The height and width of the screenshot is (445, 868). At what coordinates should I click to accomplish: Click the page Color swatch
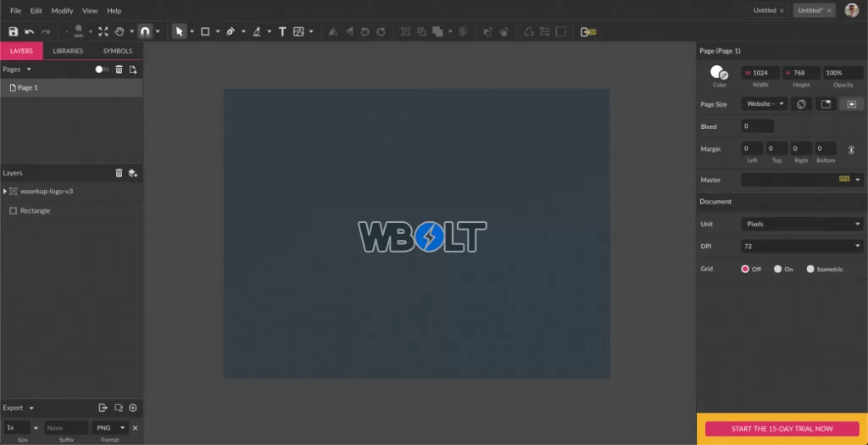click(x=719, y=73)
